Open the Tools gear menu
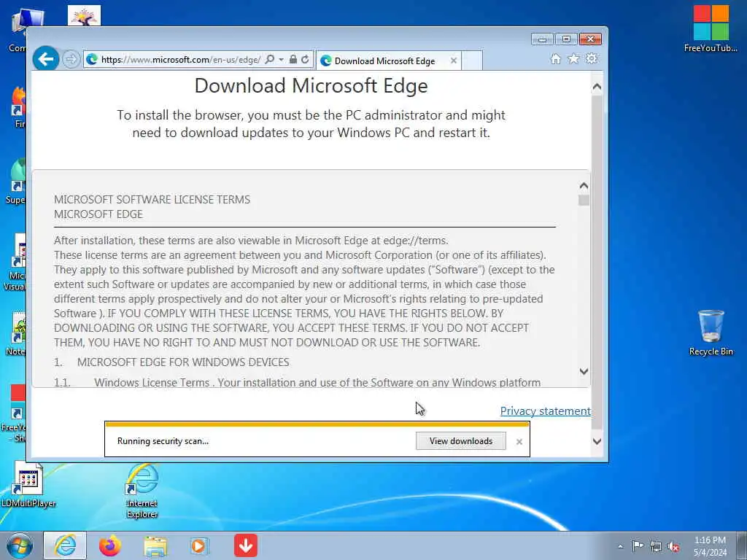 pos(592,58)
